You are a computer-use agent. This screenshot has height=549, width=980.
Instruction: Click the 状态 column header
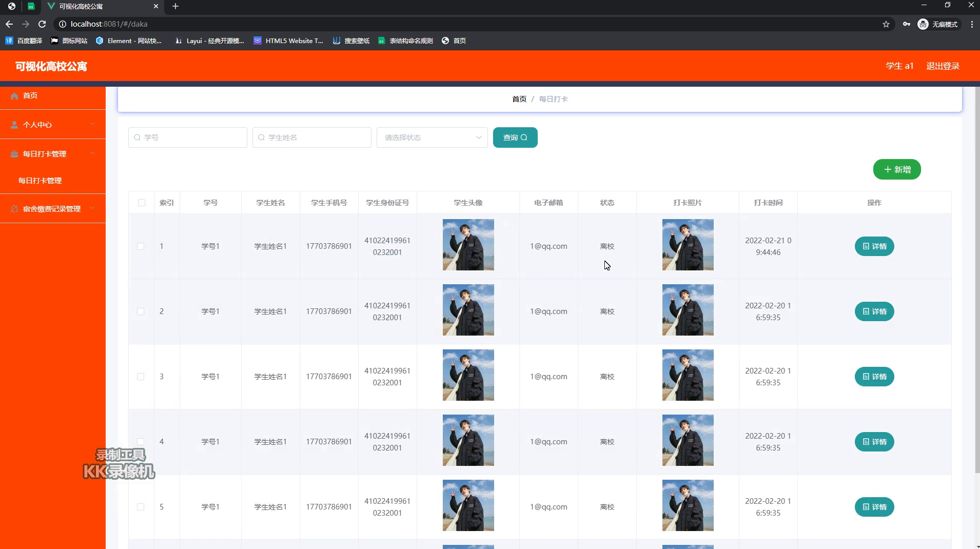click(607, 203)
